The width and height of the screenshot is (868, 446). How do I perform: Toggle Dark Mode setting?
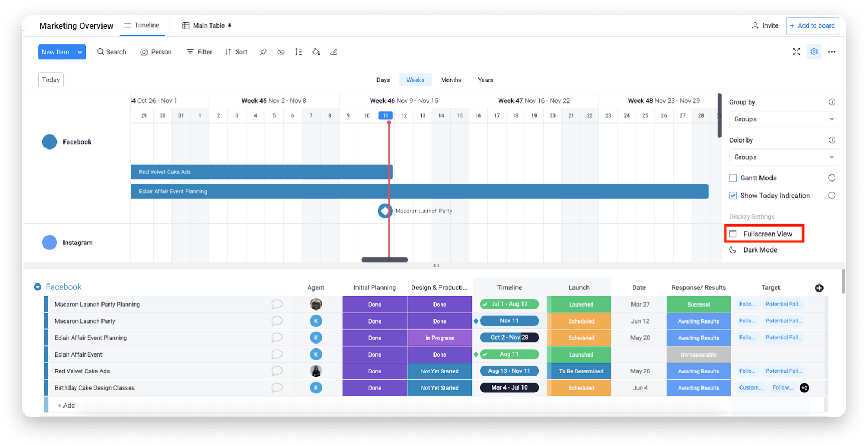tap(754, 250)
